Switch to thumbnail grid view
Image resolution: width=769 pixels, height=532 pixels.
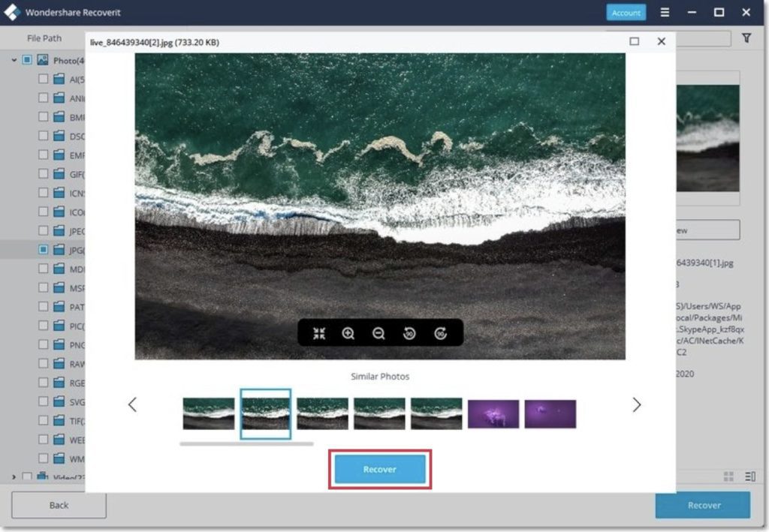click(728, 476)
